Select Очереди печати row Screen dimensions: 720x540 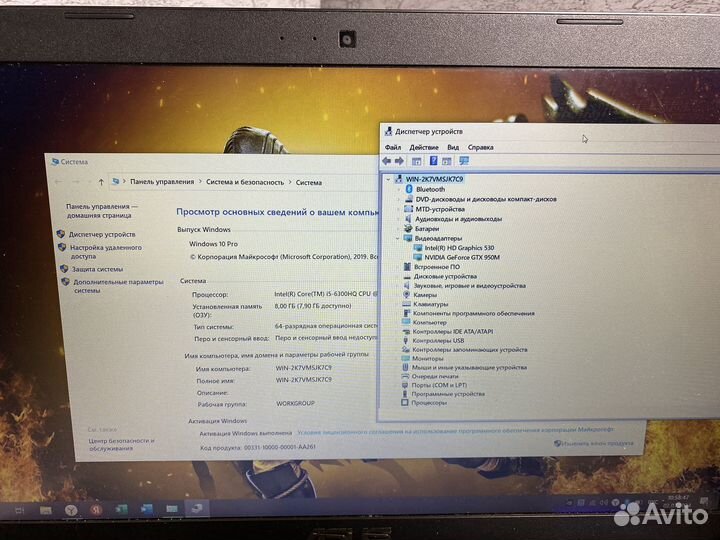pyautogui.click(x=434, y=377)
